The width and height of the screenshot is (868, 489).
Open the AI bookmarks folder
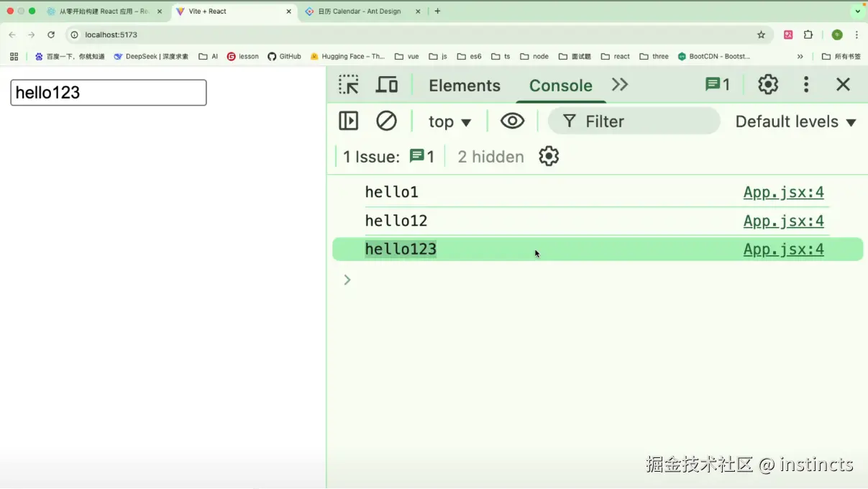[x=209, y=56]
